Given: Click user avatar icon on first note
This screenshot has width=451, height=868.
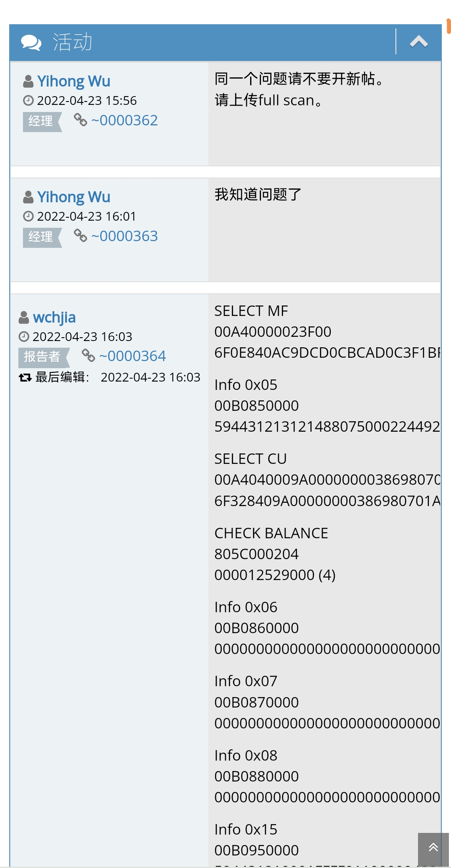Looking at the screenshot, I should [x=28, y=81].
